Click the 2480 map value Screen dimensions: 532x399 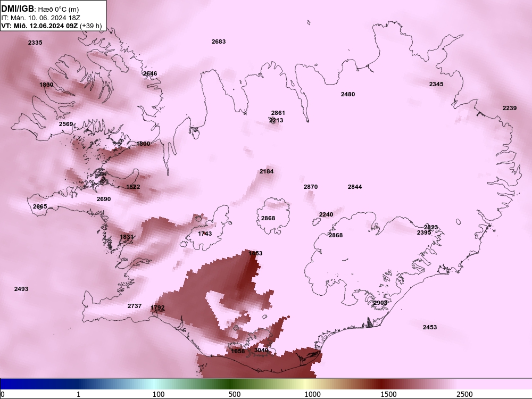pyautogui.click(x=348, y=94)
